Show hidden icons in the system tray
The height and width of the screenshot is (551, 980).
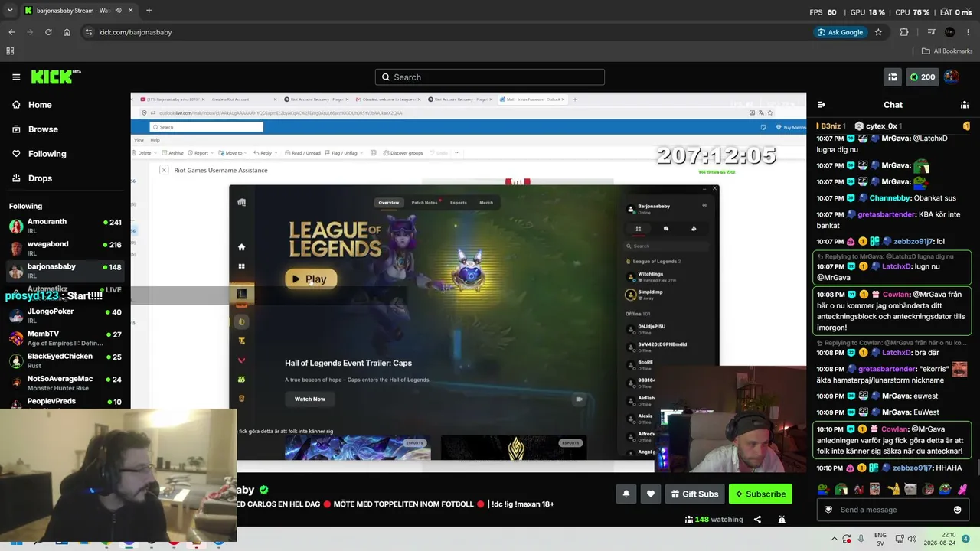coord(834,539)
